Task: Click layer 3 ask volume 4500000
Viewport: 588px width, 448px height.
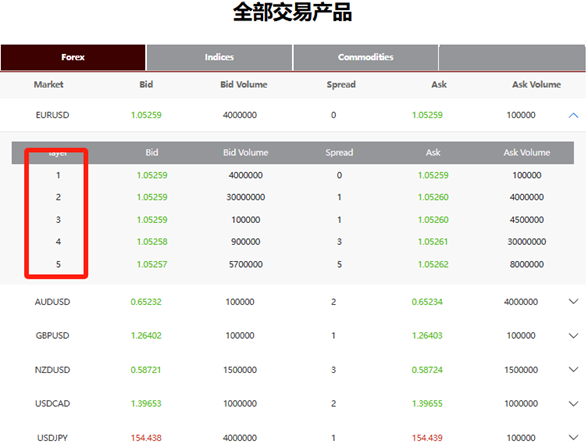Action: click(527, 220)
